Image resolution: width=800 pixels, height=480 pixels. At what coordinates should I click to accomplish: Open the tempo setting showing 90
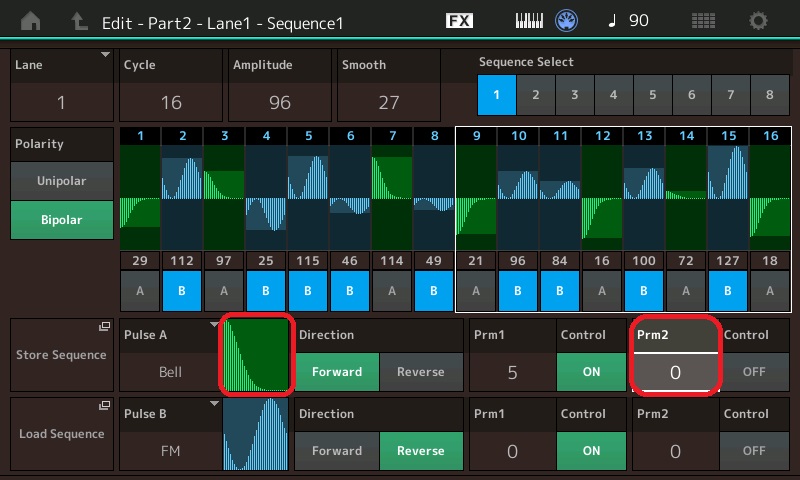tap(628, 20)
